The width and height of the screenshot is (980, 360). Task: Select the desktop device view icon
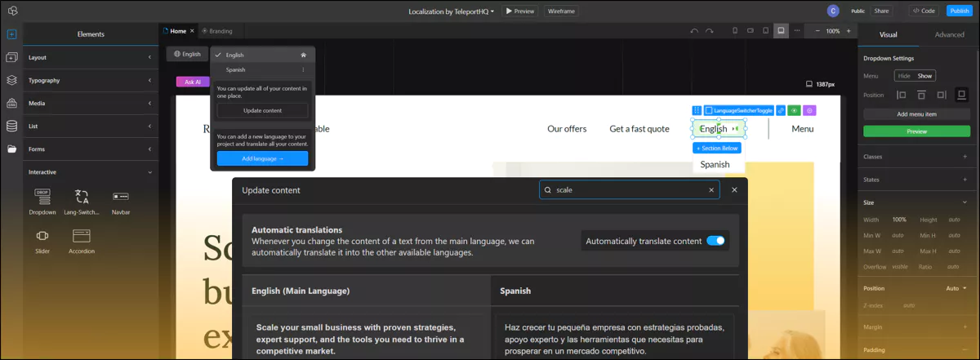[782, 31]
